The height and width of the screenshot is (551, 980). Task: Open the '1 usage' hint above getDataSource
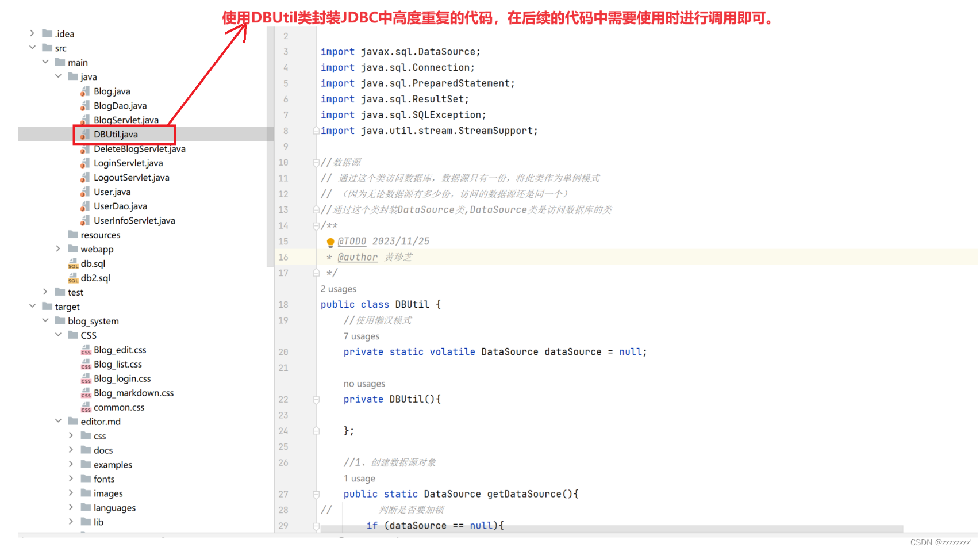(359, 479)
